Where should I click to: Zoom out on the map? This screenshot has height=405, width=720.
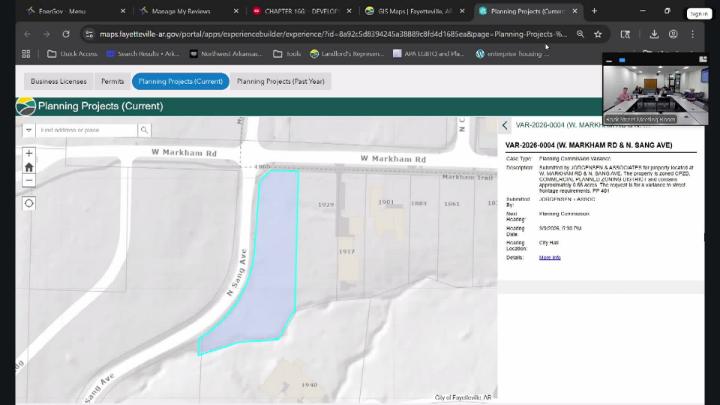(x=29, y=181)
